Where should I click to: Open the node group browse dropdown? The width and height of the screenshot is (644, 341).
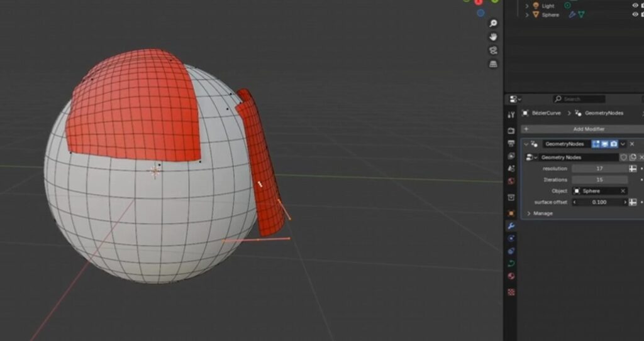(531, 158)
